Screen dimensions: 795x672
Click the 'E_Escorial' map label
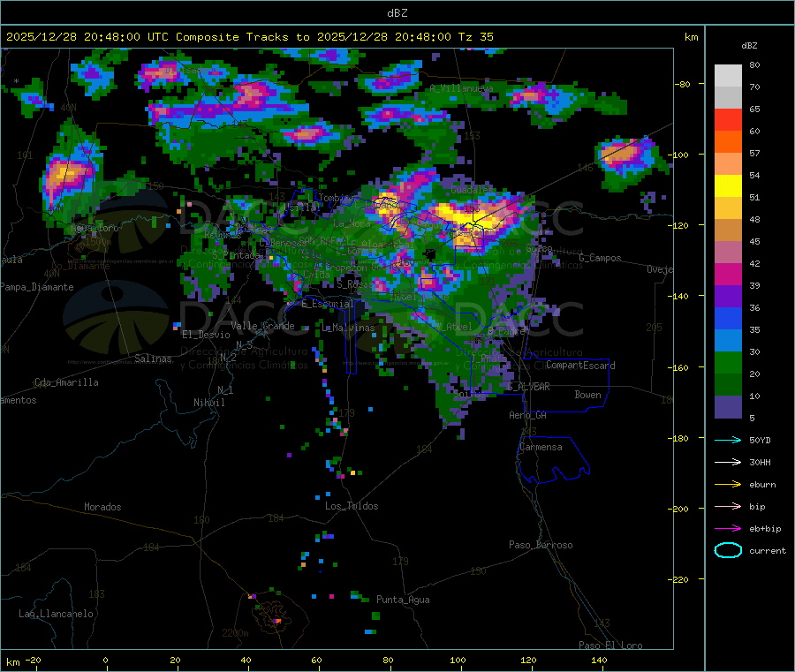328,304
